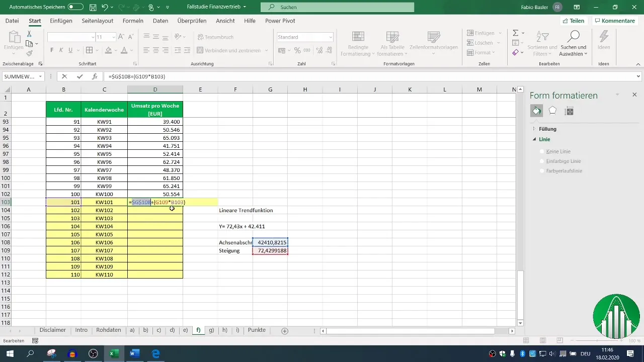Click the AutoSum sigma icon

coord(515,33)
